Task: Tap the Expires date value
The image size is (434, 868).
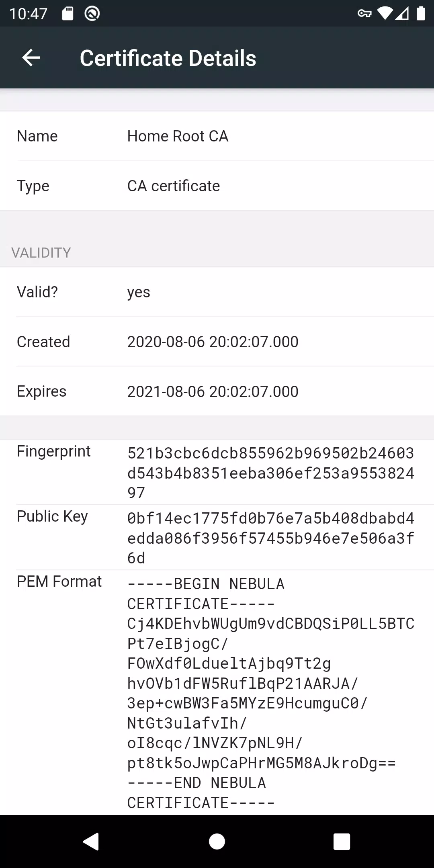Action: pos(213,391)
